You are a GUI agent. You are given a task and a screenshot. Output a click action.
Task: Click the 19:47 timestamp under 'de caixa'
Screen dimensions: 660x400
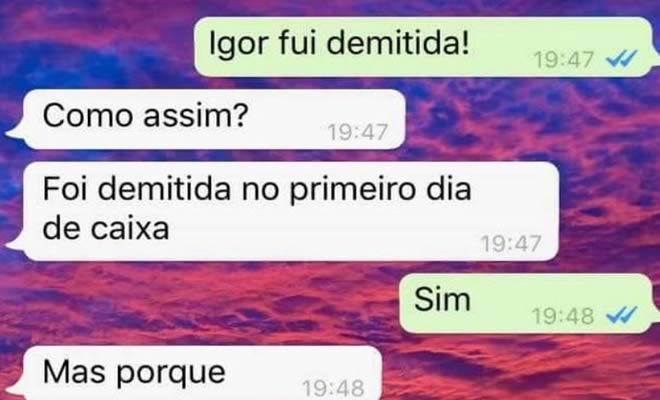511,244
